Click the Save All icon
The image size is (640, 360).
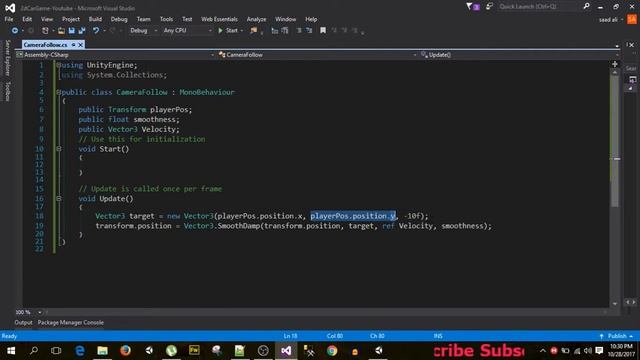pos(82,31)
